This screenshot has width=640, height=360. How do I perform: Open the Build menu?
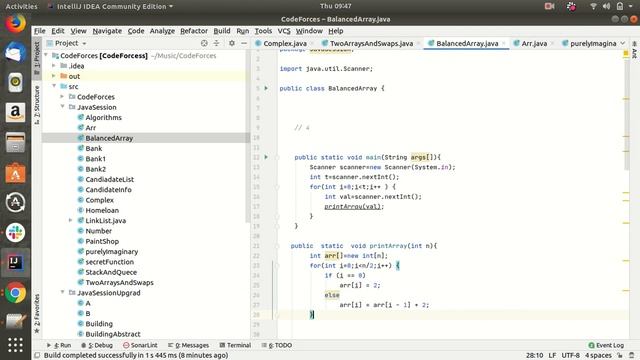pos(222,31)
